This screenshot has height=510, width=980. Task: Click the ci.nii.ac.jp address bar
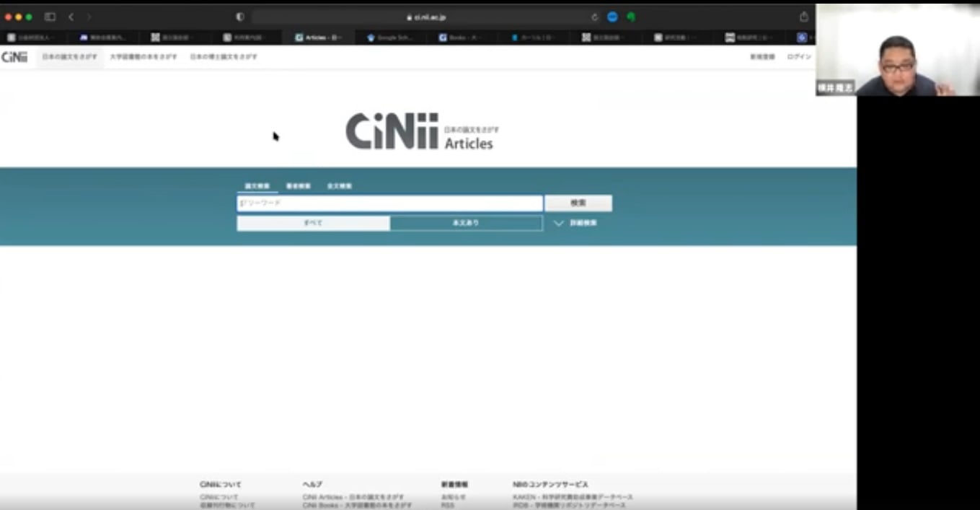[x=426, y=17]
